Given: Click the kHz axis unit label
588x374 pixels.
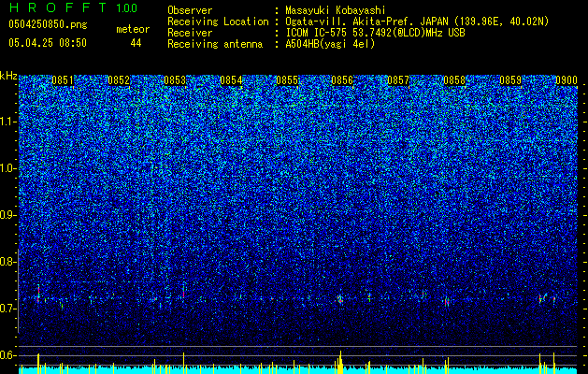Looking at the screenshot, I should click(8, 76).
